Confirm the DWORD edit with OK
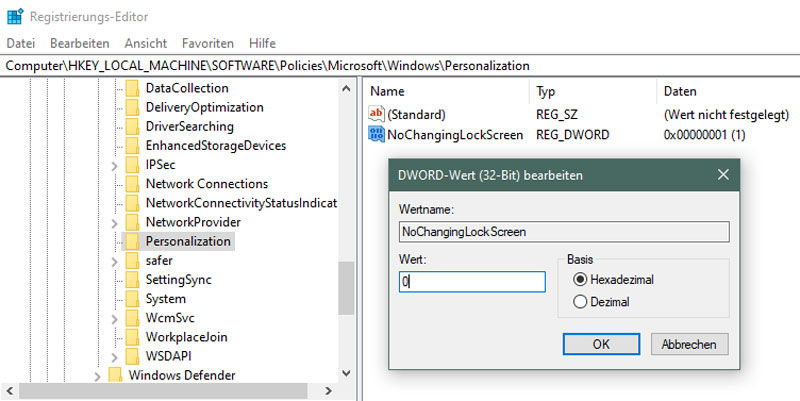 tap(601, 344)
